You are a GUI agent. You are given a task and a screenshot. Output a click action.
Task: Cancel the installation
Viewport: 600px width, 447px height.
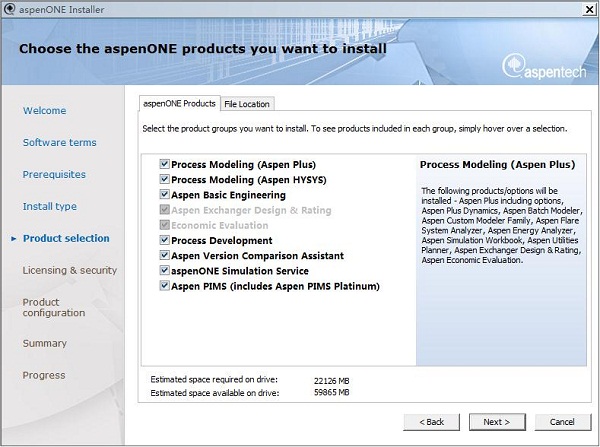tap(562, 422)
